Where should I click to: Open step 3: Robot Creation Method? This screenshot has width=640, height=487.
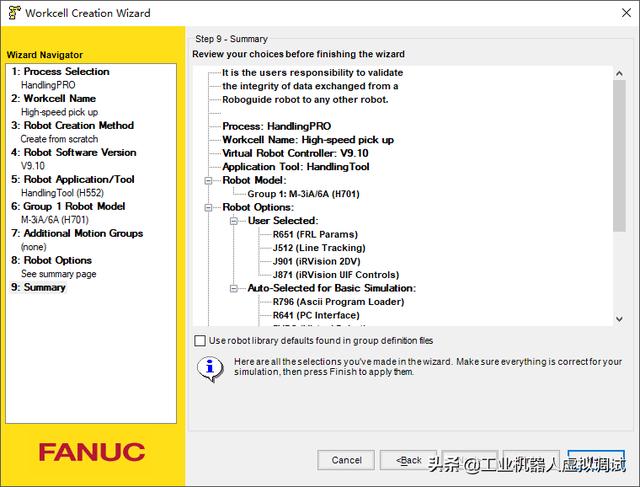tap(73, 125)
